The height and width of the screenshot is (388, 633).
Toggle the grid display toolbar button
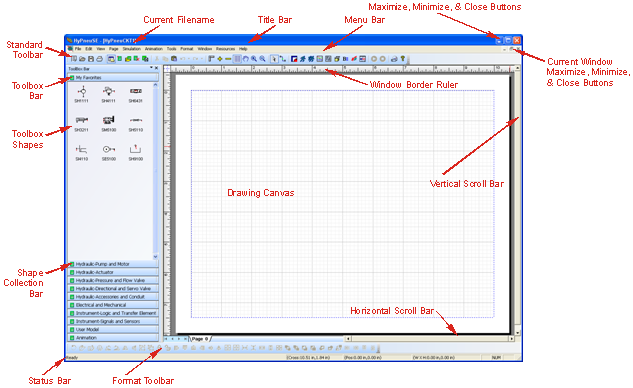(x=237, y=59)
